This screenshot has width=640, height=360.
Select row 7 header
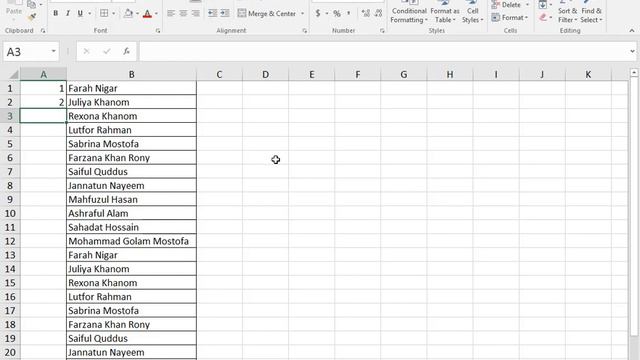(10, 172)
